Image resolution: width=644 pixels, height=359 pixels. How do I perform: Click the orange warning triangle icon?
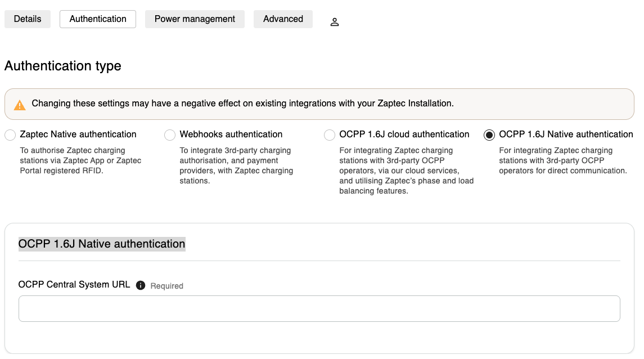pos(20,105)
